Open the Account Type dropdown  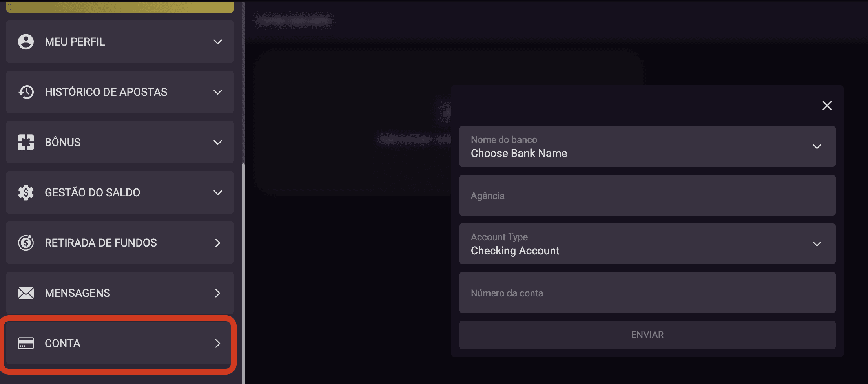647,244
